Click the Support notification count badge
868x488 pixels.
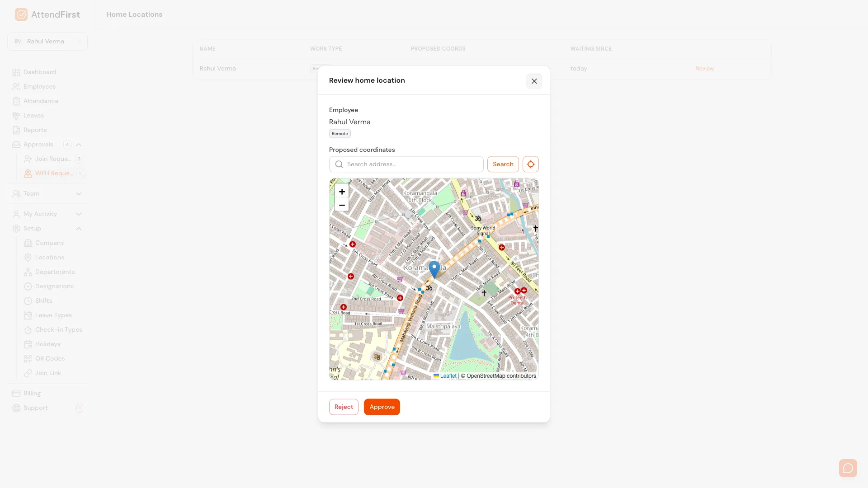tap(80, 408)
